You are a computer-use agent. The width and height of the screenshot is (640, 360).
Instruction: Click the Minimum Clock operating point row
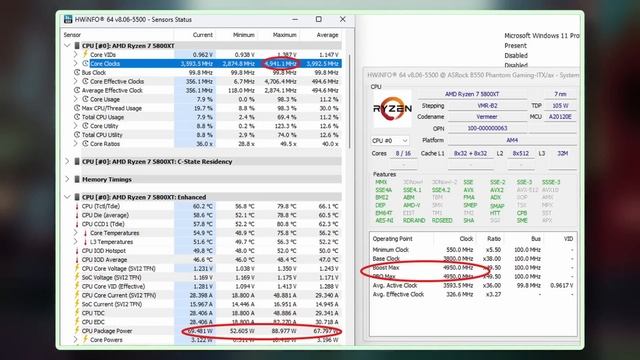(x=473, y=250)
